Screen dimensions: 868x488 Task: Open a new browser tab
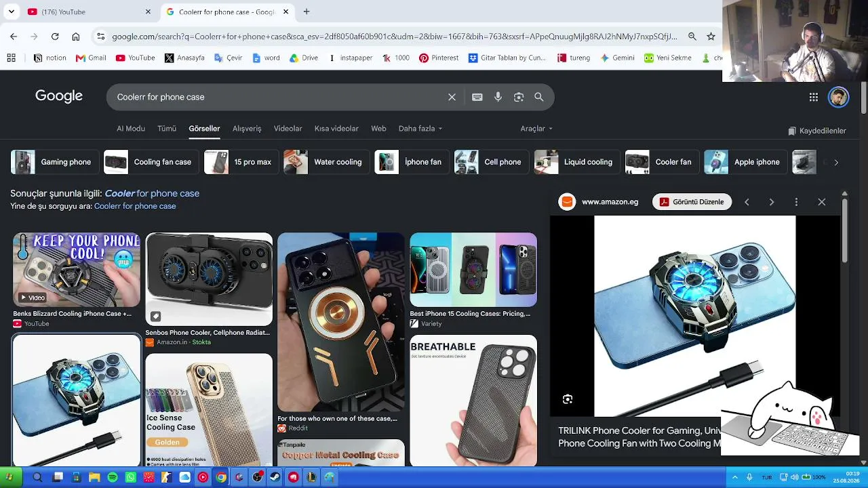[307, 12]
